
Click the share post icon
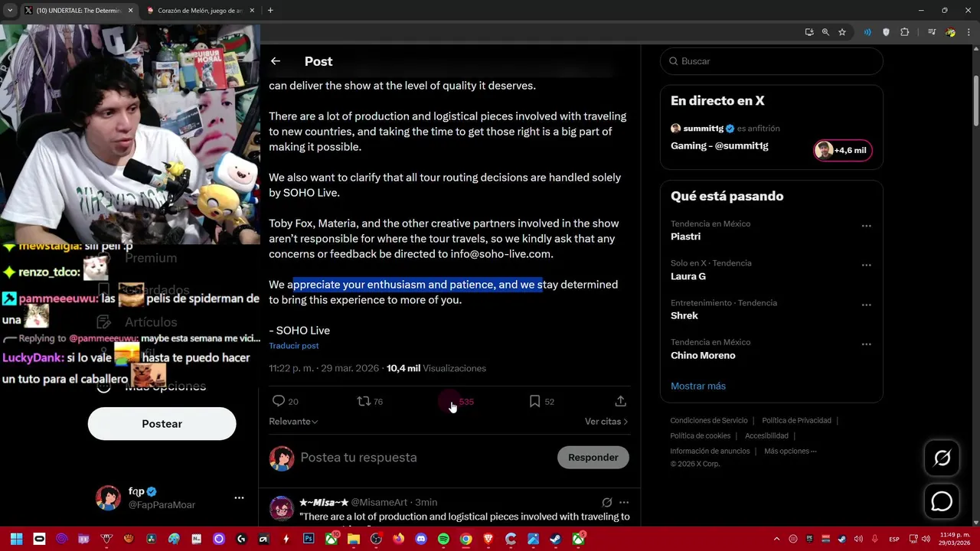(x=621, y=401)
